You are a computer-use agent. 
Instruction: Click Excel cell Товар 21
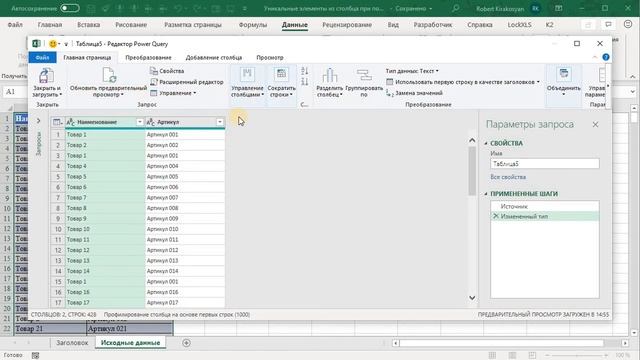pyautogui.click(x=50, y=329)
